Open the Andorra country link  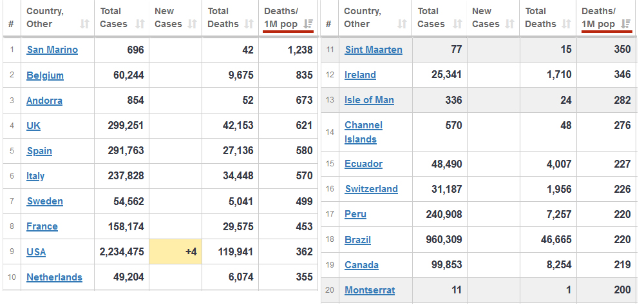[x=44, y=101]
